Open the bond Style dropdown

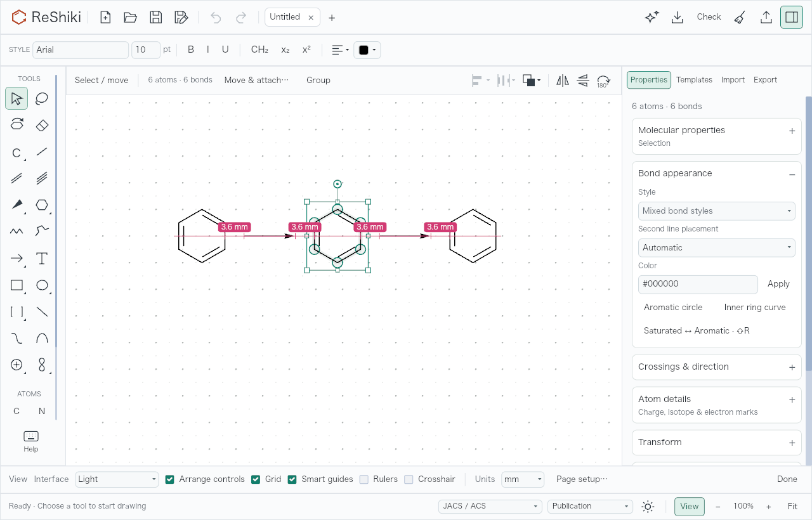point(717,211)
